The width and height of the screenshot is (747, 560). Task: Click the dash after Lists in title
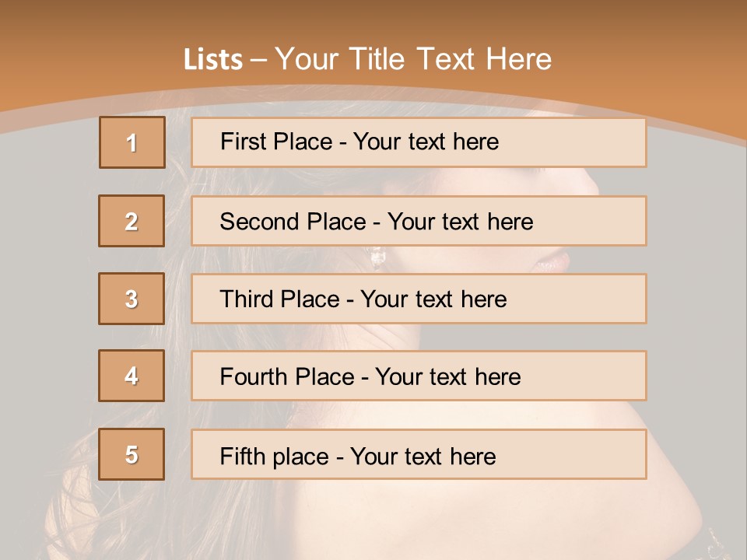pyautogui.click(x=258, y=60)
